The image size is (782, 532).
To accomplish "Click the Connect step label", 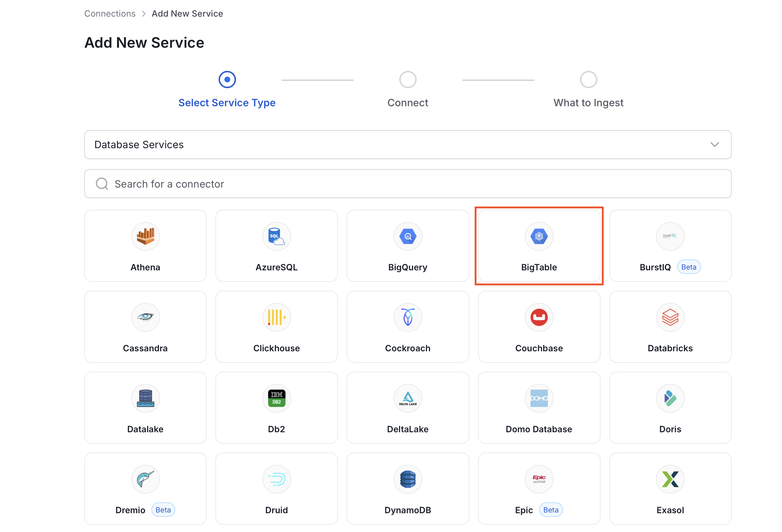I will [x=408, y=103].
